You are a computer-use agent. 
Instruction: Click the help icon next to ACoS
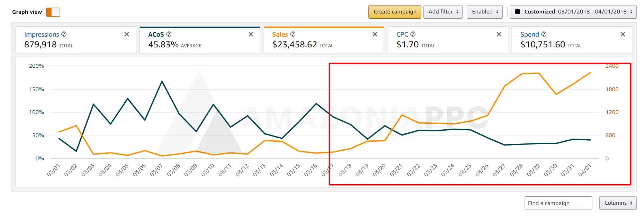click(169, 34)
